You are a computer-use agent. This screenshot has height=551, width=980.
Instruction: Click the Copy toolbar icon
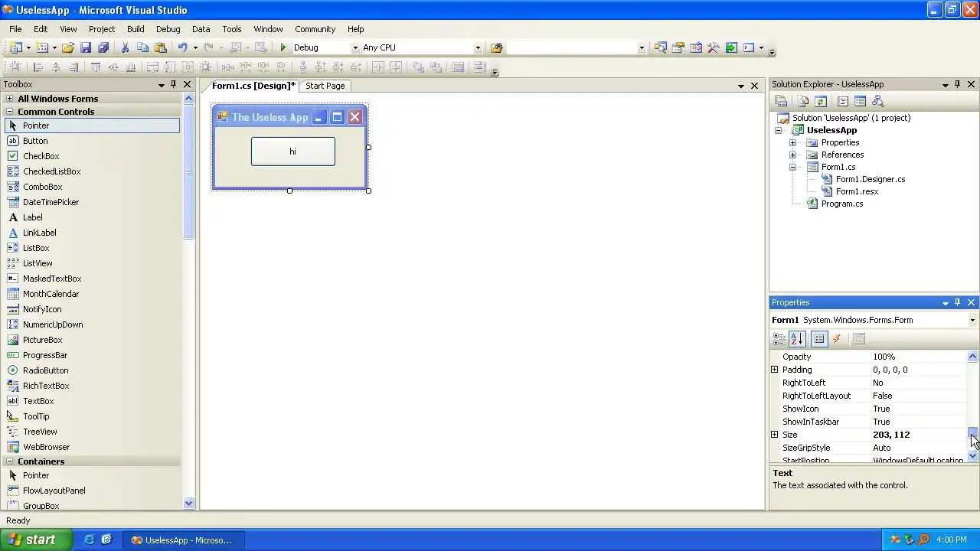tap(142, 47)
